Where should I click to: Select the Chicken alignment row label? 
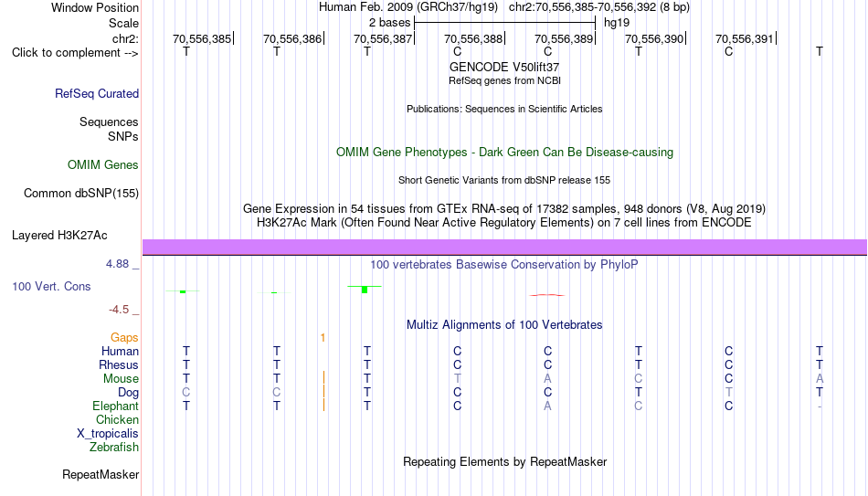(117, 419)
